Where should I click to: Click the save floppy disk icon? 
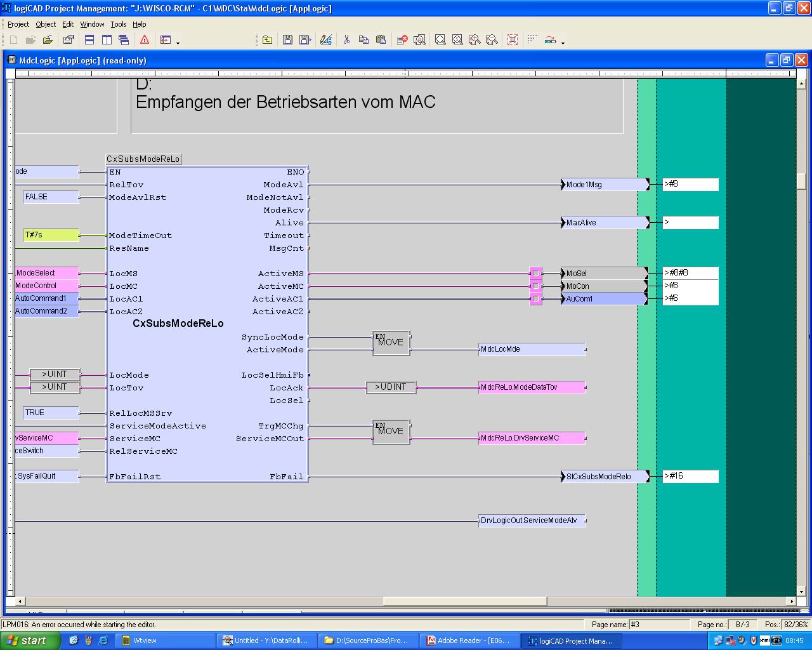pos(287,40)
